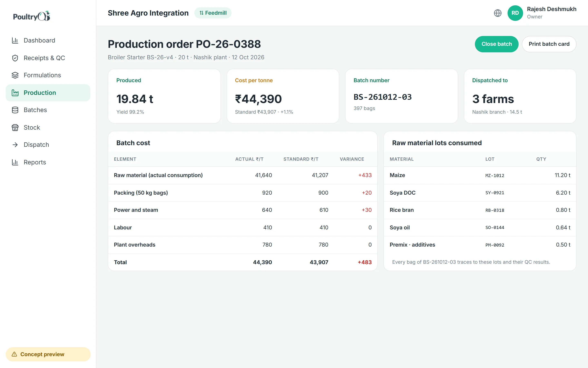Click the Dashboard bar chart icon
The image size is (588, 368).
coord(15,40)
